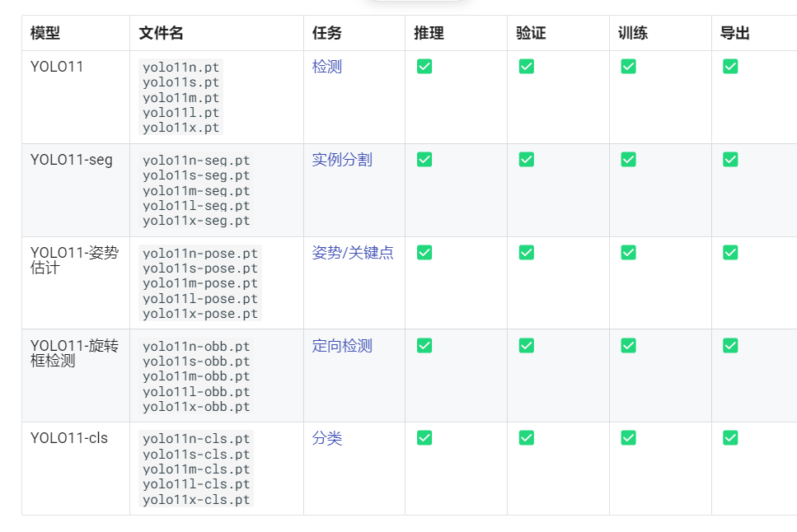Image resolution: width=797 pixels, height=532 pixels.
Task: Click YOLO11 导出 green checkmark
Action: (x=730, y=67)
